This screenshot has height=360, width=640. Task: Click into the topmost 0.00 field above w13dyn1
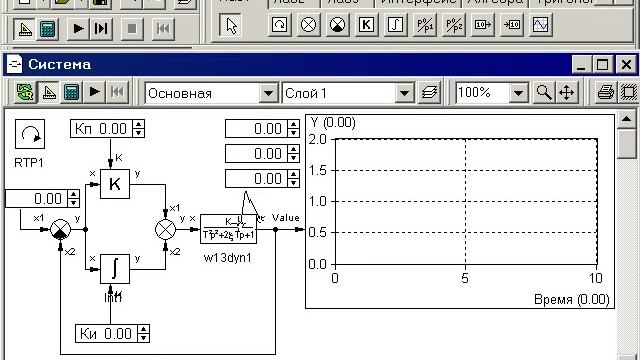(x=257, y=129)
